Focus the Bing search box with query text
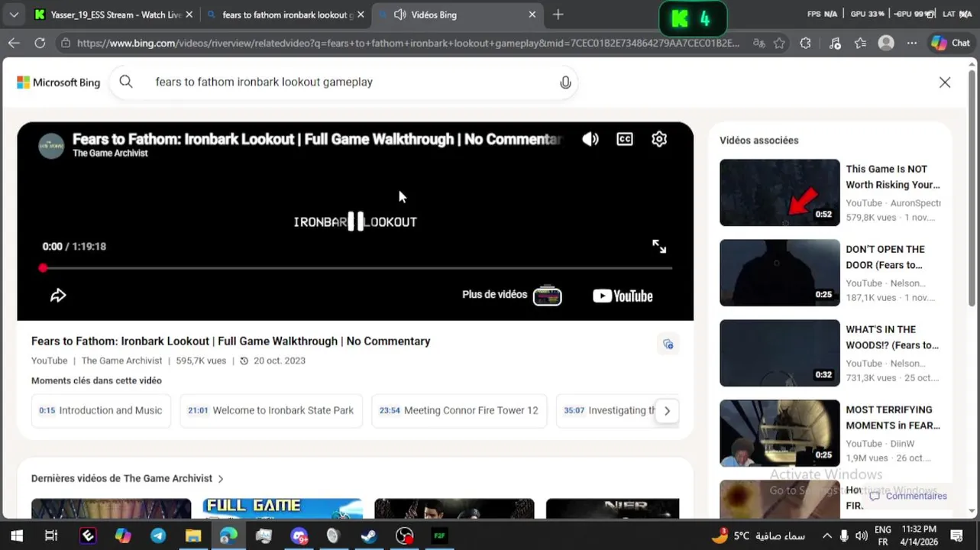Screen dimensions: 980x550 [344, 82]
